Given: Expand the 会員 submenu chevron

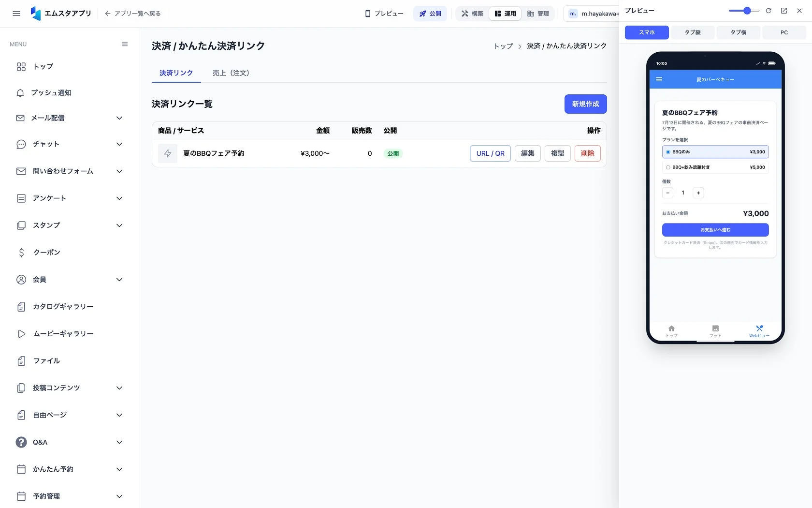Looking at the screenshot, I should pos(119,280).
